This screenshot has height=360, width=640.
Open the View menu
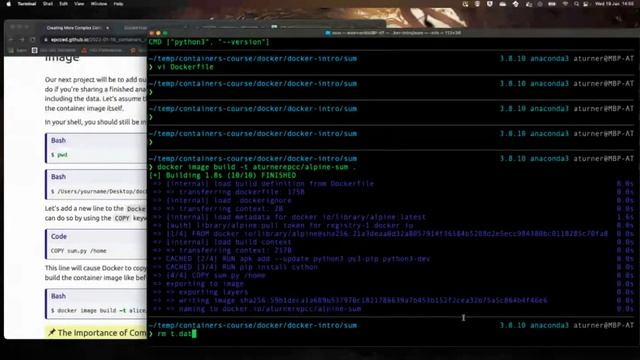(79, 4)
